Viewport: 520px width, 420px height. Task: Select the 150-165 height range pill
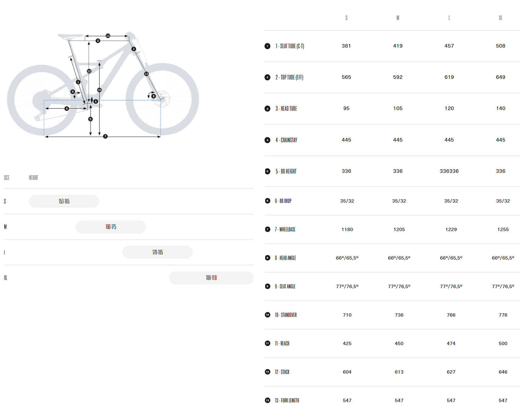pos(64,201)
